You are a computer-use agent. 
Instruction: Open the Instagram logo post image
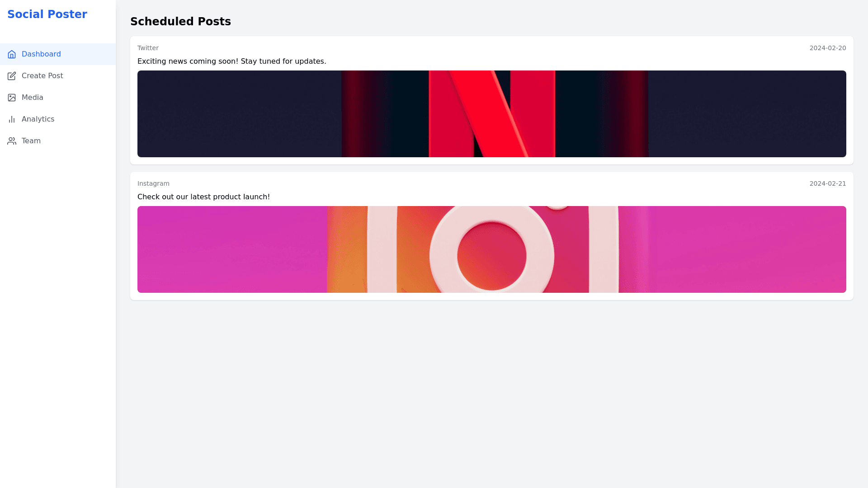(x=492, y=249)
